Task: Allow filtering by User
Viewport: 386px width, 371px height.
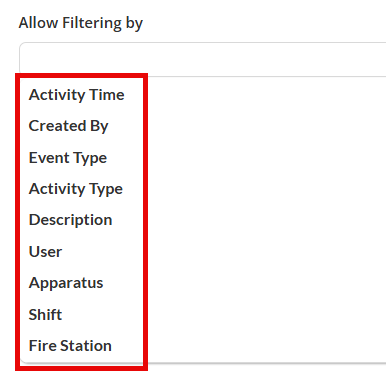Action: coord(45,252)
